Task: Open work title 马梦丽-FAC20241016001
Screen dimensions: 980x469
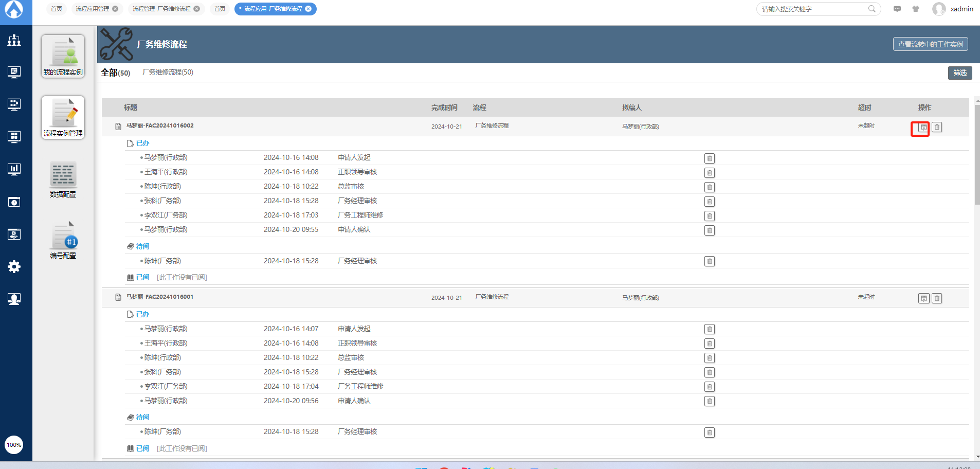Action: click(160, 297)
